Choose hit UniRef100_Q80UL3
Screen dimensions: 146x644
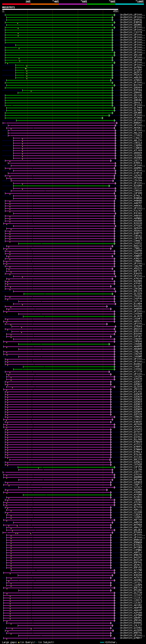pyautogui.click(x=131, y=103)
